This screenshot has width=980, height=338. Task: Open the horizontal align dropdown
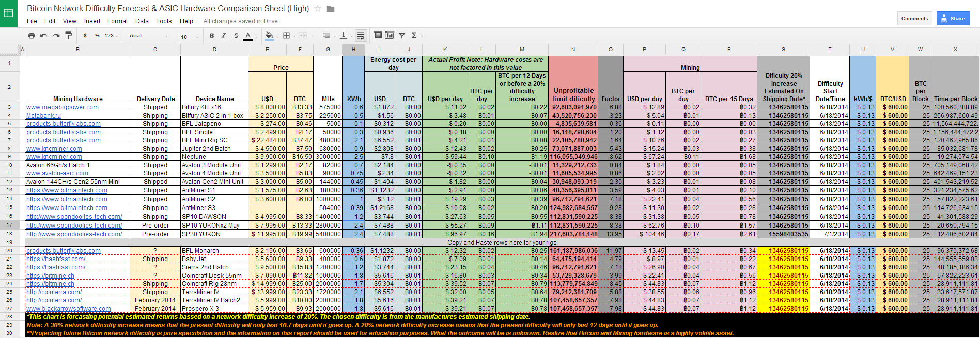pyautogui.click(x=328, y=36)
